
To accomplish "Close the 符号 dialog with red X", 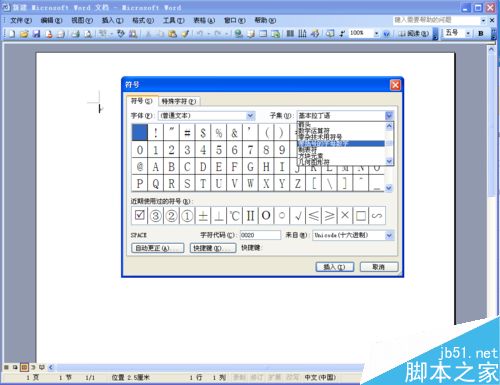I will [395, 85].
